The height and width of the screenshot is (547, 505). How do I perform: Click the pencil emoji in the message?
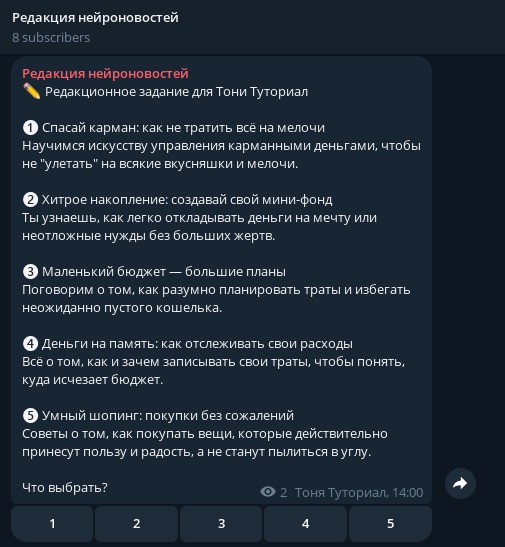click(x=31, y=91)
